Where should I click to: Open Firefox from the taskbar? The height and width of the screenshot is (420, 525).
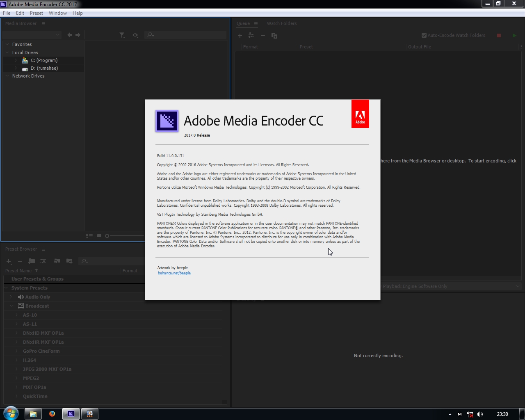click(52, 414)
